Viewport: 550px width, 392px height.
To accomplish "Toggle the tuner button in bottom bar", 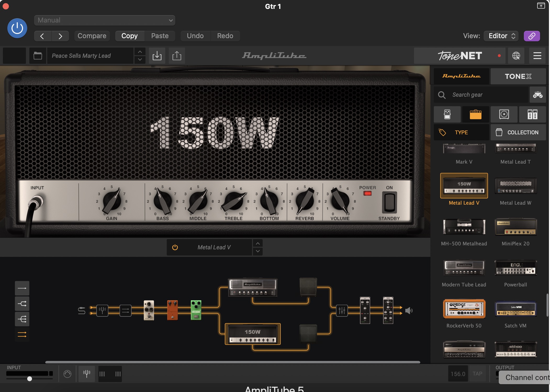I will click(x=87, y=374).
